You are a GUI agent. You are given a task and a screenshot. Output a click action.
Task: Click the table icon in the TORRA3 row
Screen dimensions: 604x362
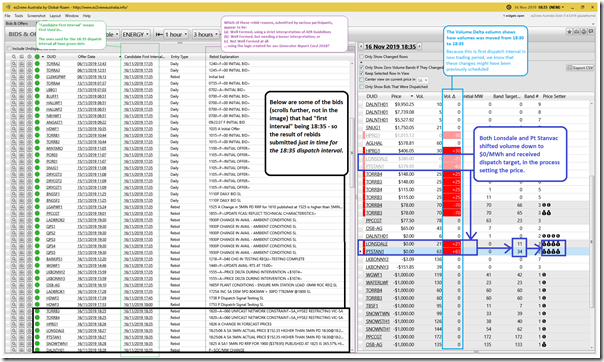click(22, 70)
